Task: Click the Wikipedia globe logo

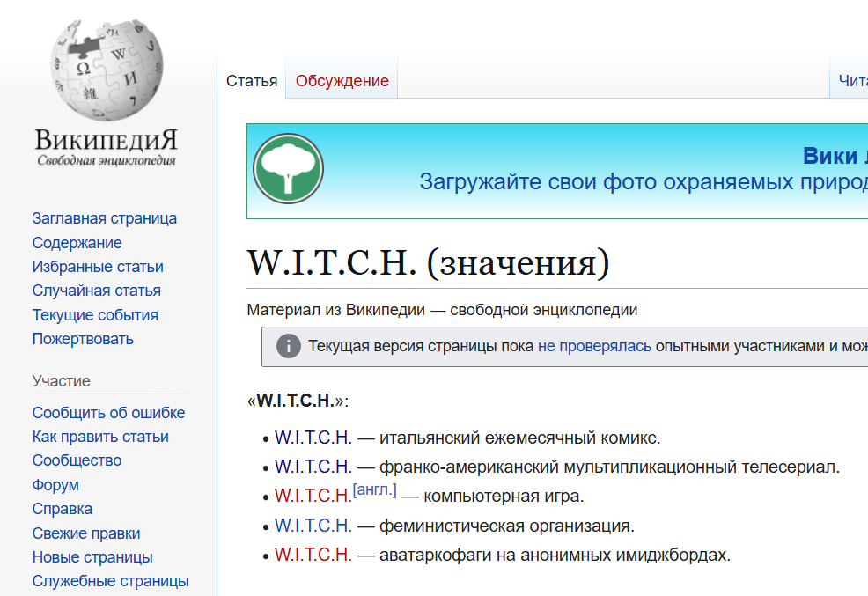Action: click(107, 70)
